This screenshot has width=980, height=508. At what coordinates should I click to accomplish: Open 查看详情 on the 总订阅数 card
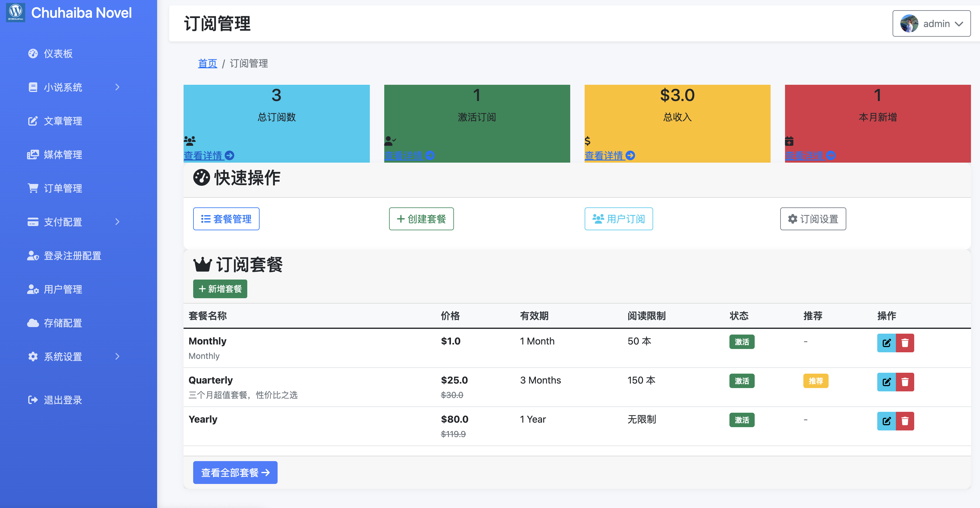[x=209, y=156]
